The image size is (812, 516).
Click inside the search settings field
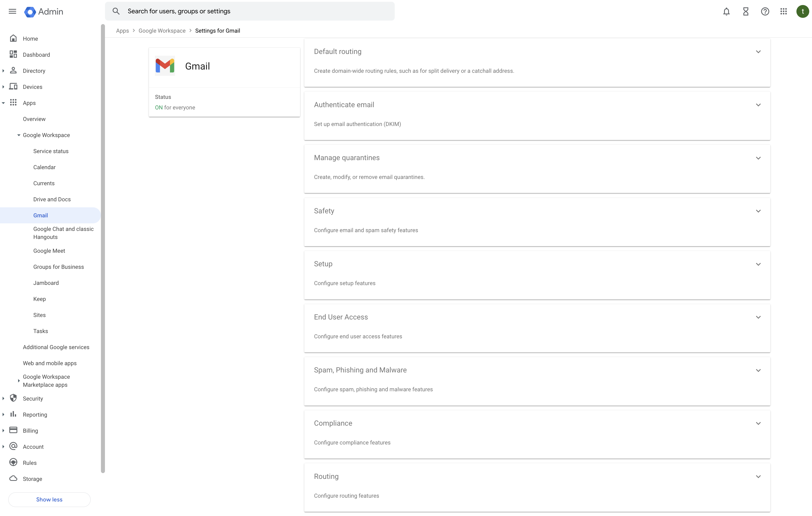click(x=250, y=11)
